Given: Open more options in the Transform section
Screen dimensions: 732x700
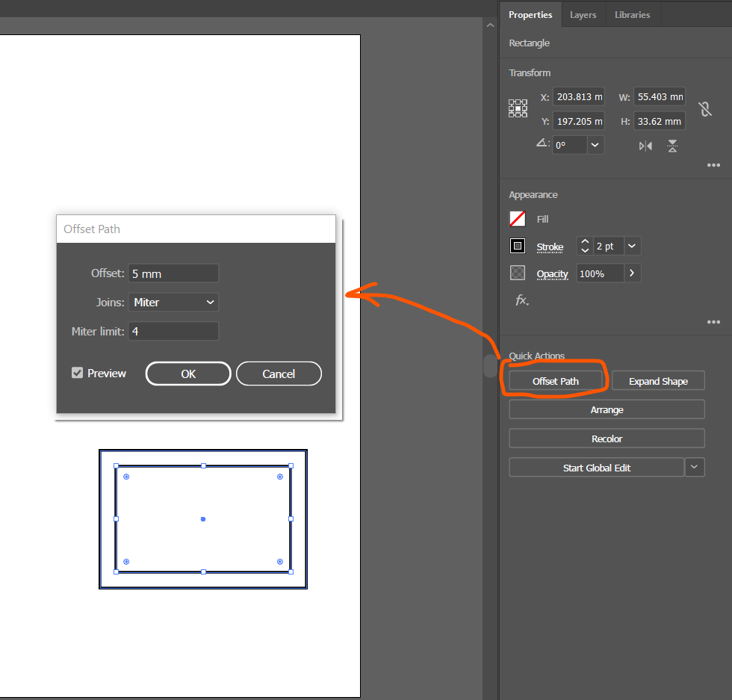Looking at the screenshot, I should (x=713, y=165).
